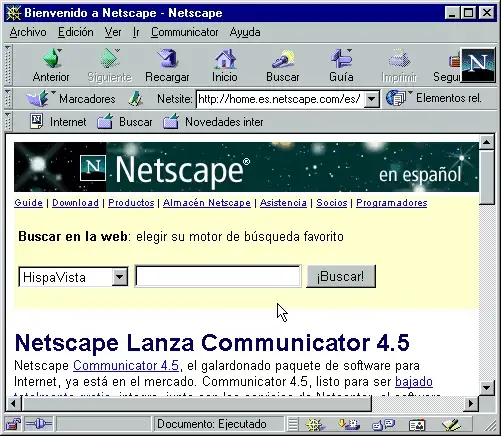Click the Netsite URL address field
This screenshot has width=501, height=436.
[280, 99]
